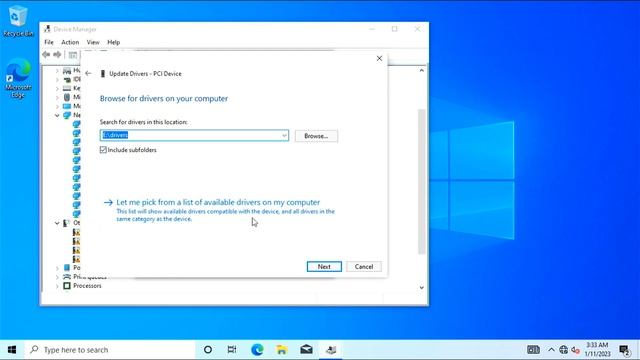Select last unknown device with warning icon

pyautogui.click(x=76, y=259)
